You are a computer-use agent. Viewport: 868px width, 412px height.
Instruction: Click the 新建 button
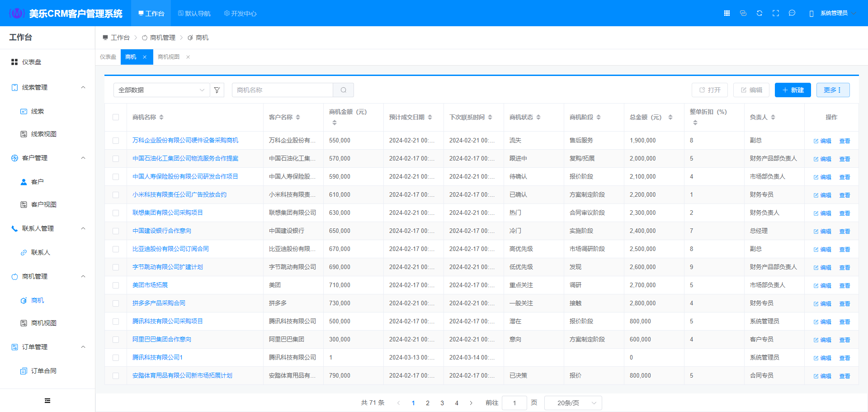(793, 90)
